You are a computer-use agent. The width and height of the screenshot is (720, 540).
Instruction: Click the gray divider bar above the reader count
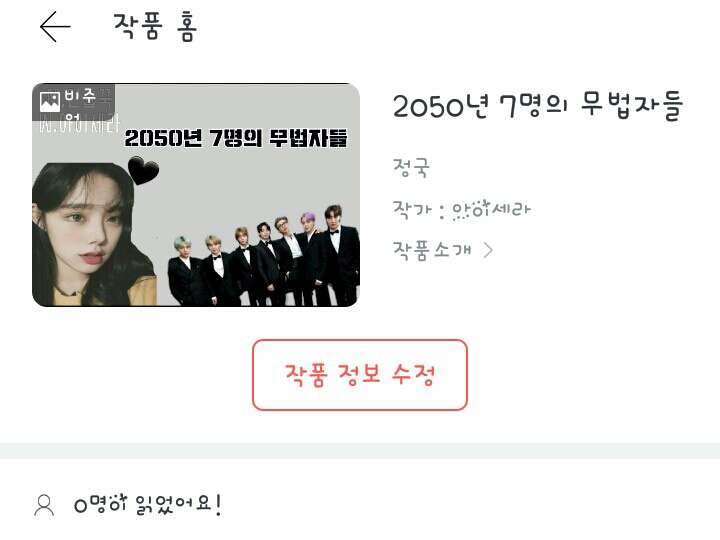[360, 450]
